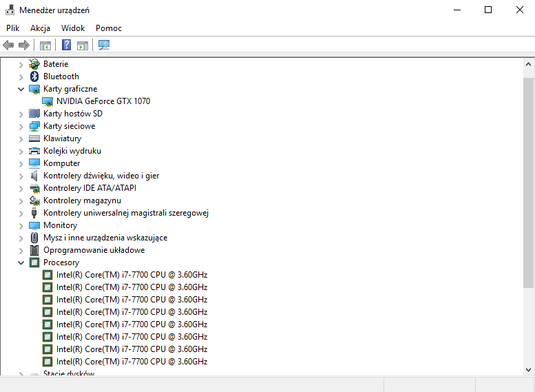Click the Karty hostów SD icon

point(34,114)
